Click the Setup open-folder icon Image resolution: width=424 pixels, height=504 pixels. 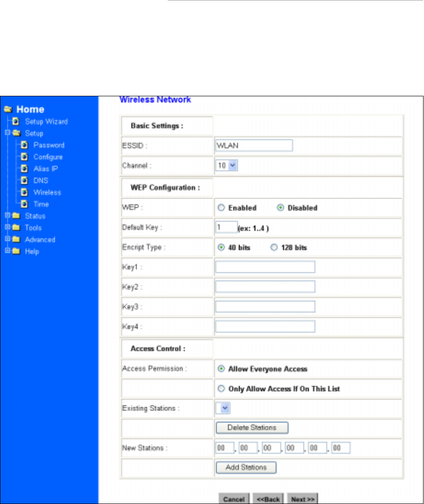coord(17,133)
